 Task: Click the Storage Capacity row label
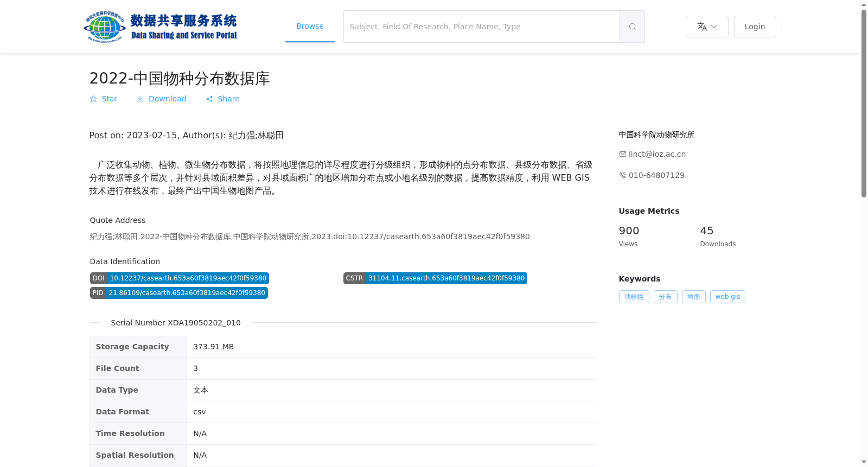(132, 347)
